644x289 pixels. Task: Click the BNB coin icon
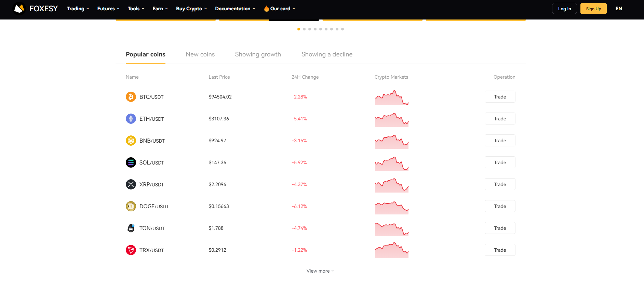[131, 141]
